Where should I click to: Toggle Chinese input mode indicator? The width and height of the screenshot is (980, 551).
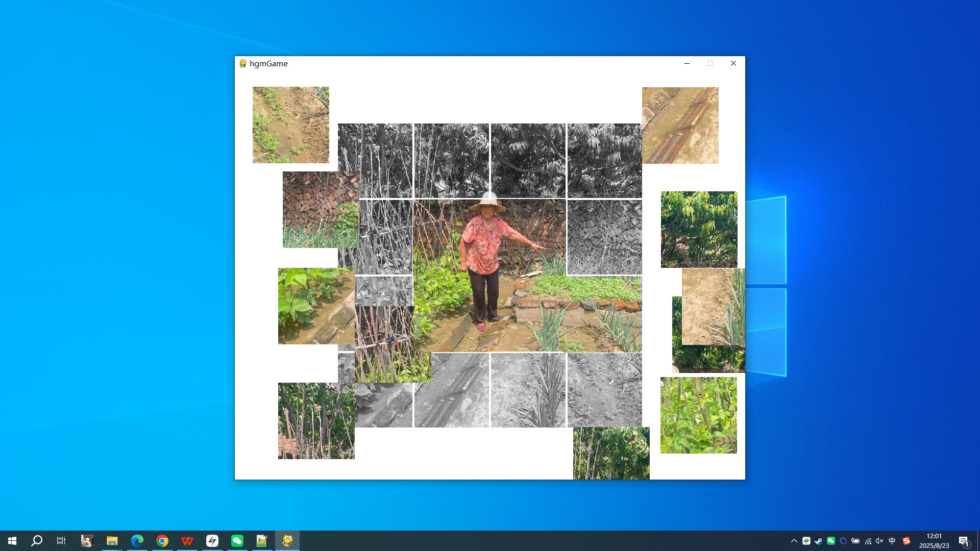(x=892, y=541)
